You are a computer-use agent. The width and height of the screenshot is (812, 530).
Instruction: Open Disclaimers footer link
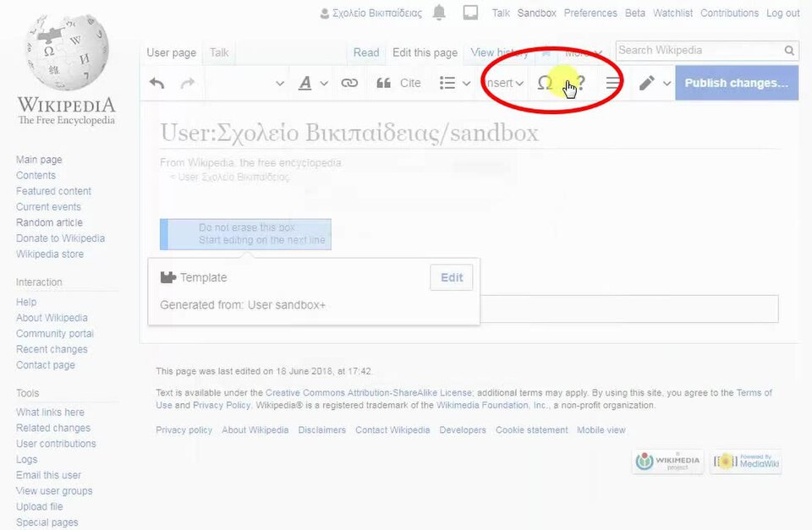[321, 430]
